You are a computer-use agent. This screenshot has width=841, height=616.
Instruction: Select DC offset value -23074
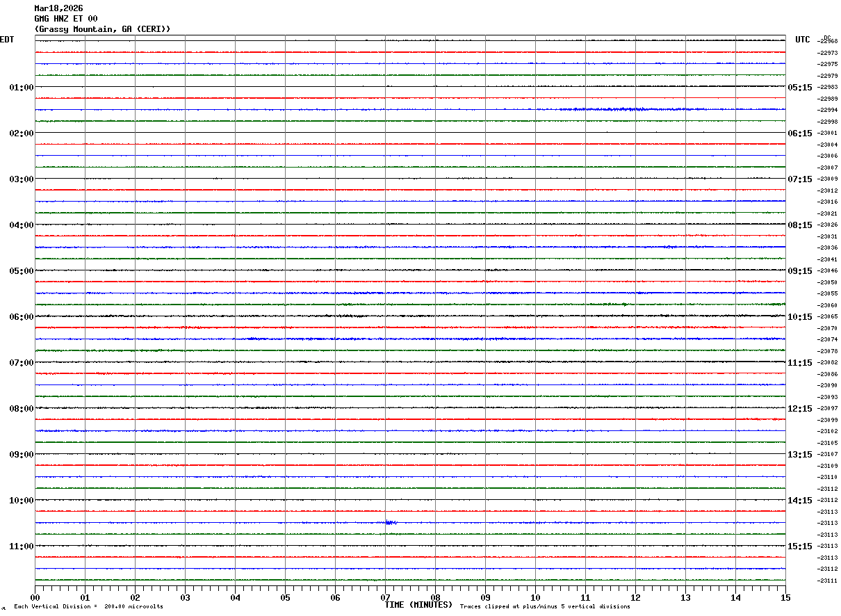[x=827, y=339]
